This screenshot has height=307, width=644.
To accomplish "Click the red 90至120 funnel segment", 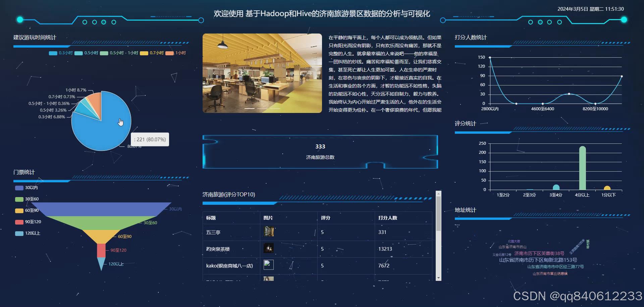I will tap(101, 250).
